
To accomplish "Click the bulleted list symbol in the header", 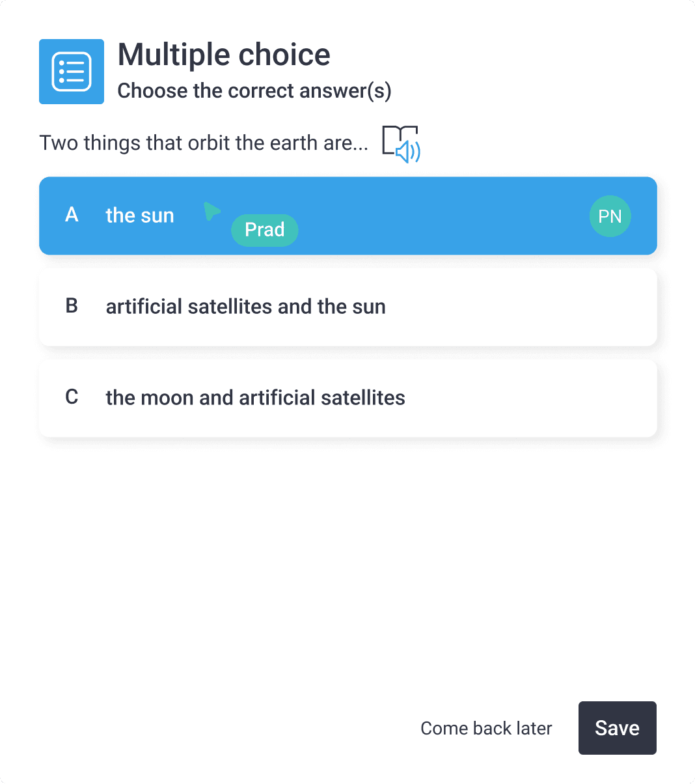I will pos(72,72).
